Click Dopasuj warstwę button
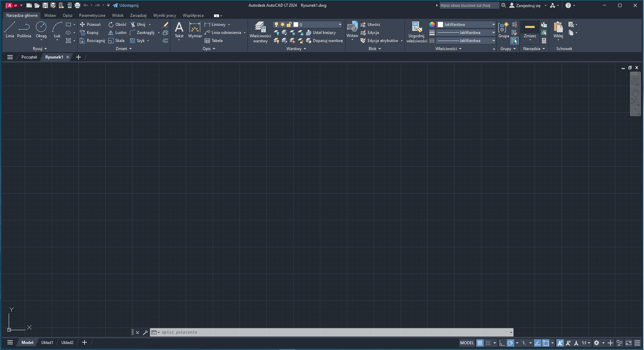This screenshot has height=350, width=644. [x=324, y=41]
